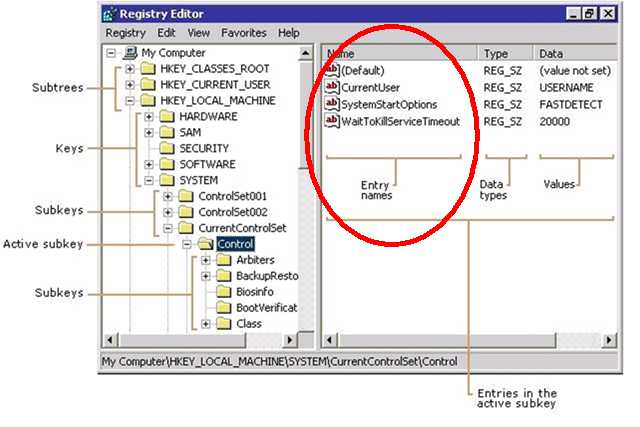Image resolution: width=640 pixels, height=427 pixels.
Task: Expand the SOFTWARE key
Action: tap(149, 164)
